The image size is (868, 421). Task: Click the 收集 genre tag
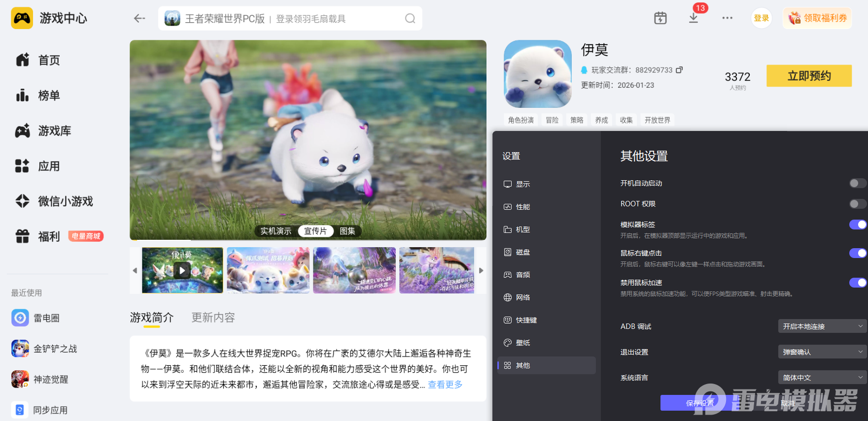click(x=626, y=120)
